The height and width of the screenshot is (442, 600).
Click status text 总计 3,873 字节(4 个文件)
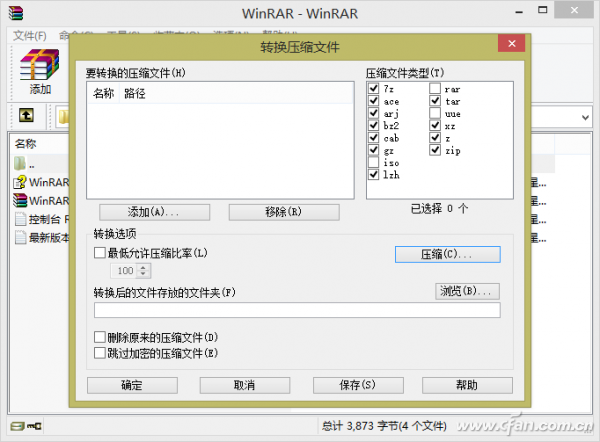(x=384, y=426)
